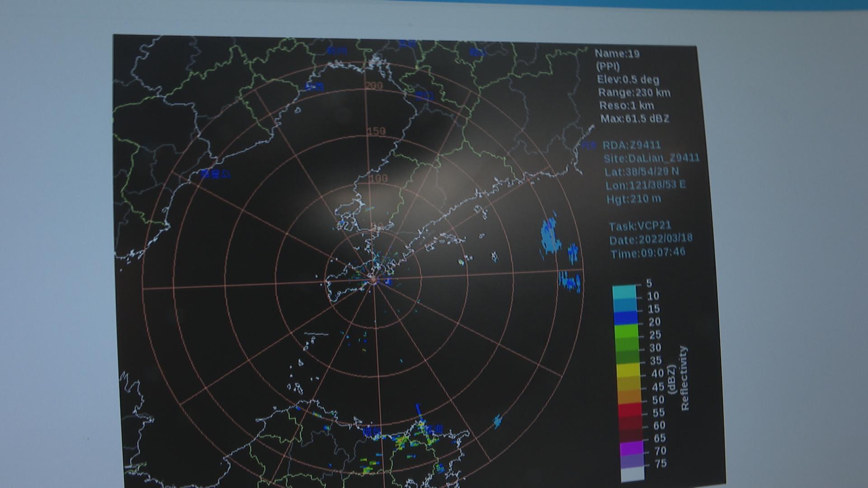Click the Range:230 km info line
The height and width of the screenshot is (488, 868).
634,93
